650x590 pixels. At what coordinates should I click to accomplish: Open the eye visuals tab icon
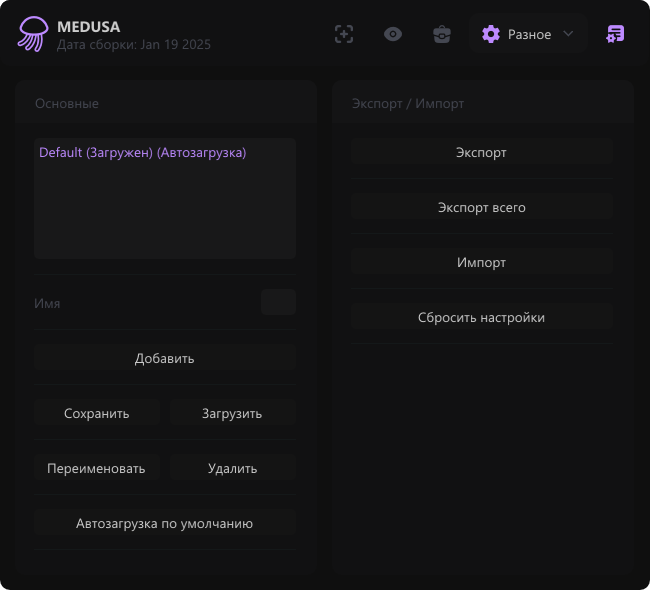(393, 34)
